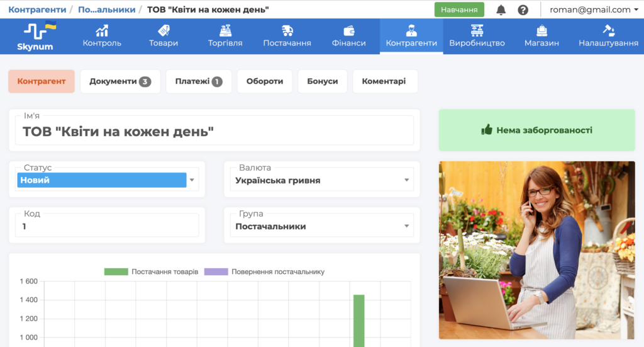Open the Виробництво section
This screenshot has height=347, width=644.
[x=477, y=36]
